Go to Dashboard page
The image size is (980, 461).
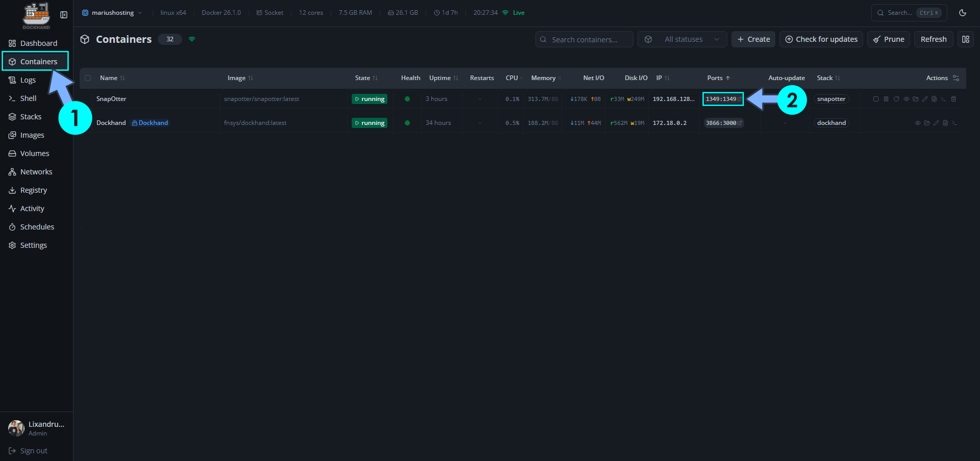(x=36, y=43)
